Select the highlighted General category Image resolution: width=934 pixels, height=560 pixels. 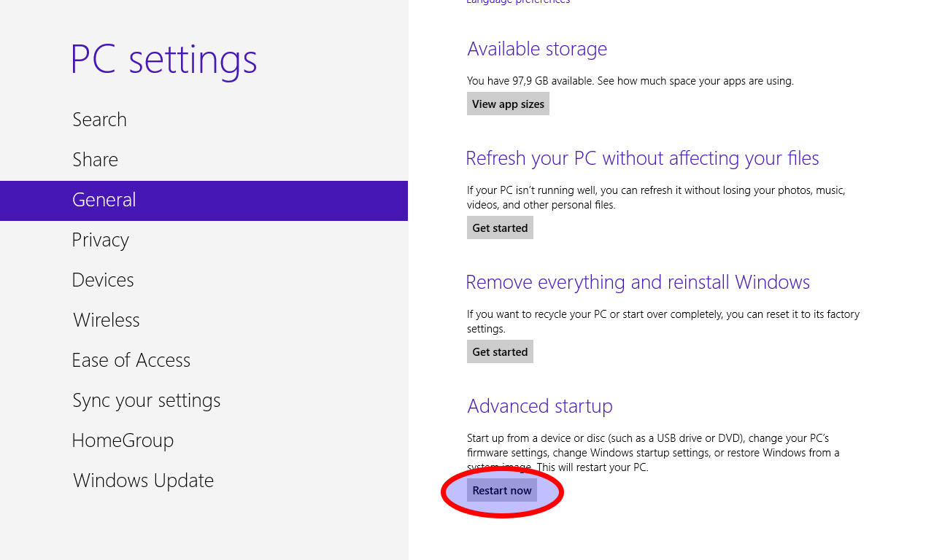coord(104,200)
